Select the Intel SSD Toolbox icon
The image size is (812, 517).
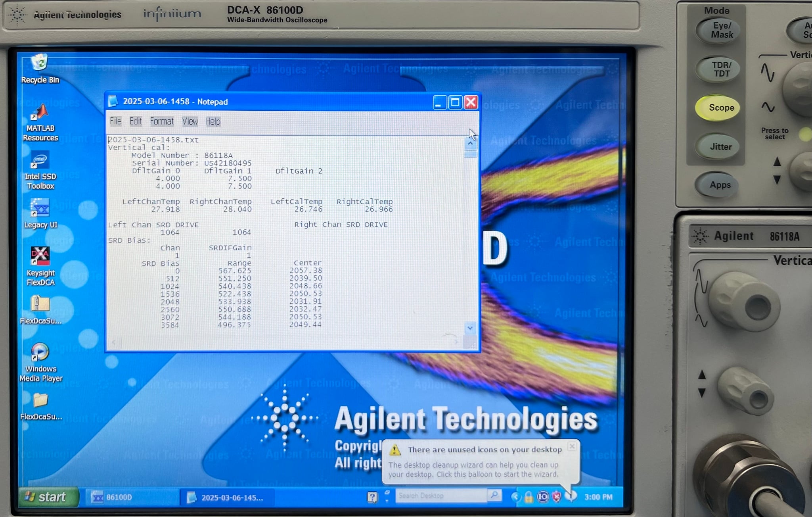coord(40,171)
